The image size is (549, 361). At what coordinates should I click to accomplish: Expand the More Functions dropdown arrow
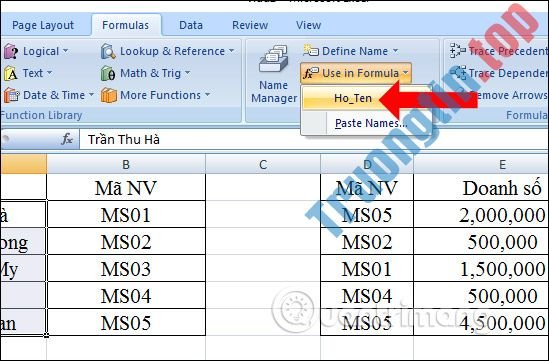pos(207,95)
